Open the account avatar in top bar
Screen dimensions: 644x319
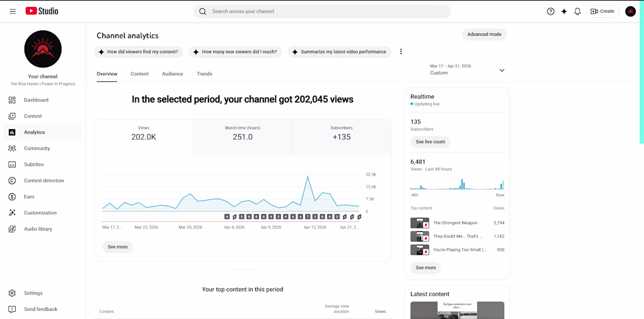click(x=631, y=12)
